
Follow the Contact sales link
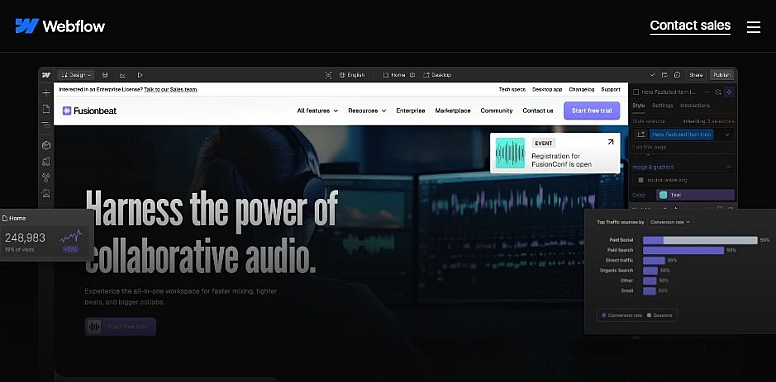click(690, 26)
